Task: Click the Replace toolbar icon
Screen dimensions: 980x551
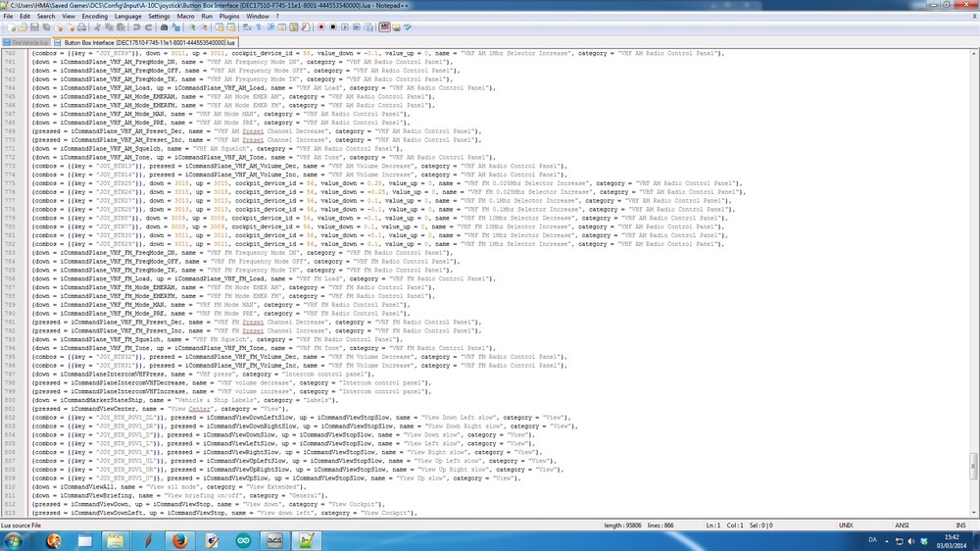Action: [x=175, y=27]
